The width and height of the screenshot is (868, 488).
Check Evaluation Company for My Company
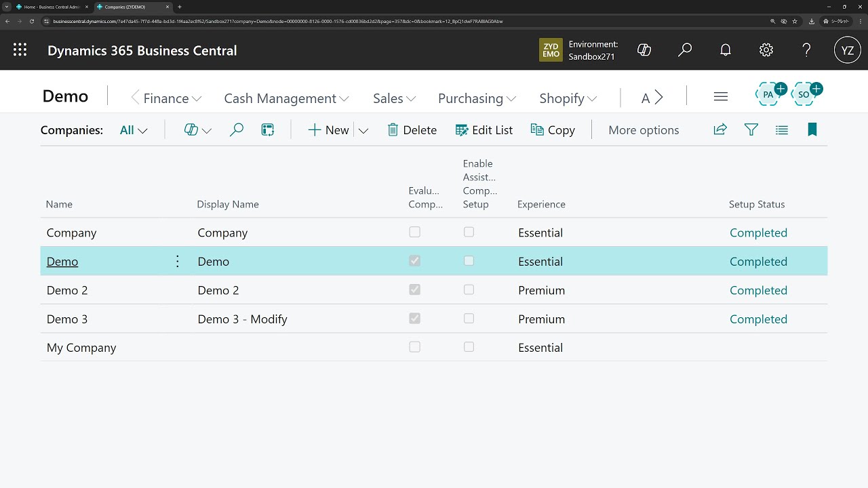414,346
